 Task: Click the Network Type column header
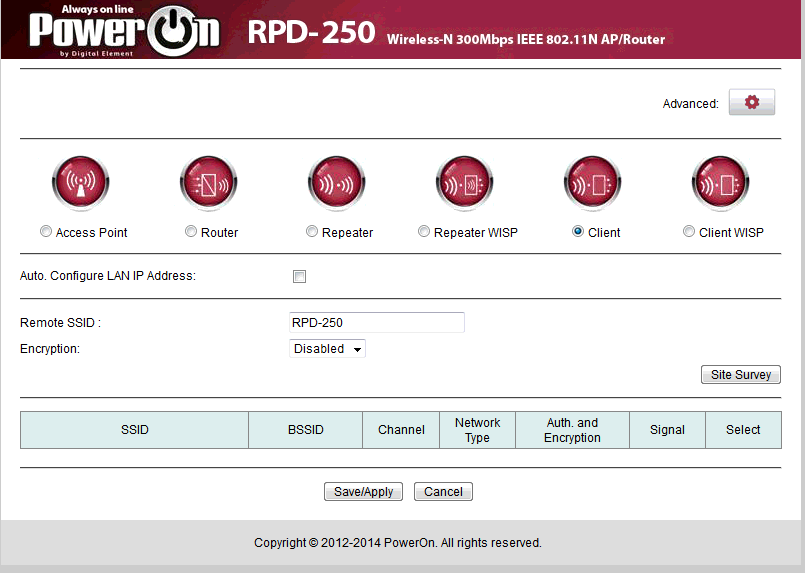(477, 430)
